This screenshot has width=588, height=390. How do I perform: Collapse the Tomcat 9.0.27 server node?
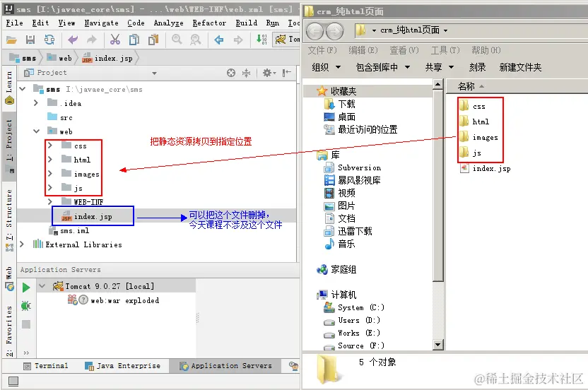pos(42,286)
